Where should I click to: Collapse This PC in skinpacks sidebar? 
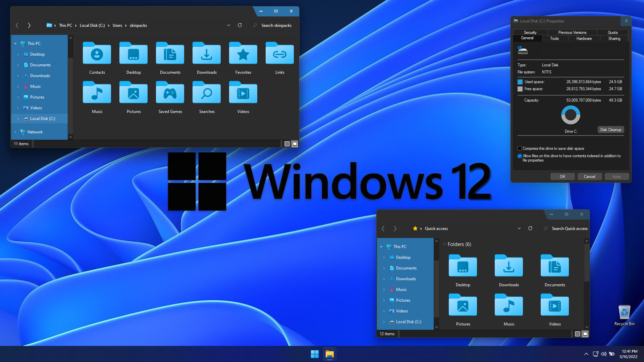15,44
